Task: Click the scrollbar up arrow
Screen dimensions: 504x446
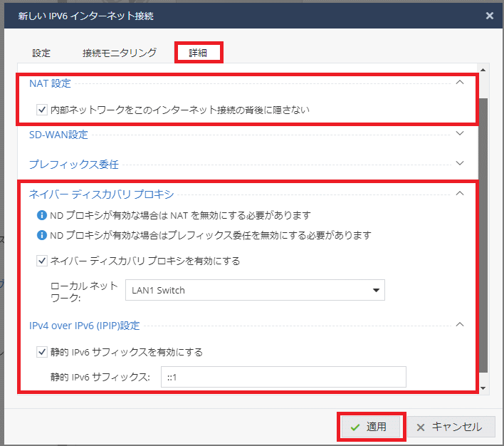Action: click(483, 70)
